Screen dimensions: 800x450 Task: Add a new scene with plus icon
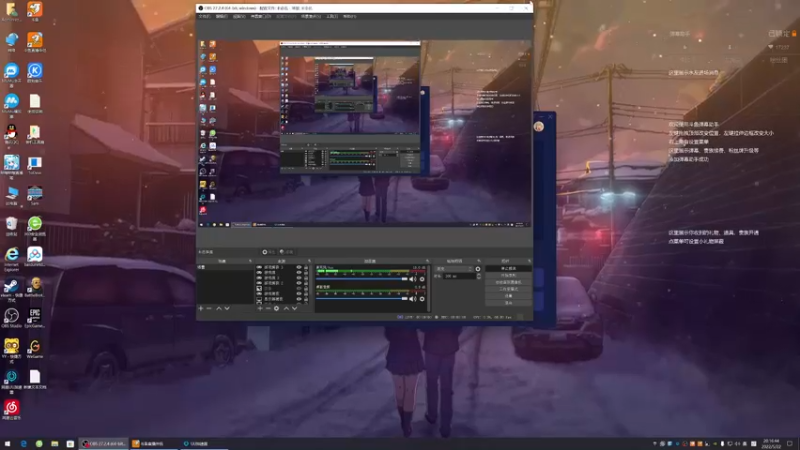coord(201,308)
